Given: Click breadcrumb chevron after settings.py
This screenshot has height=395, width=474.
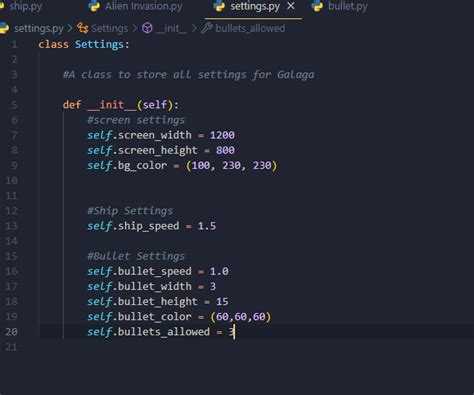Looking at the screenshot, I should coord(70,29).
